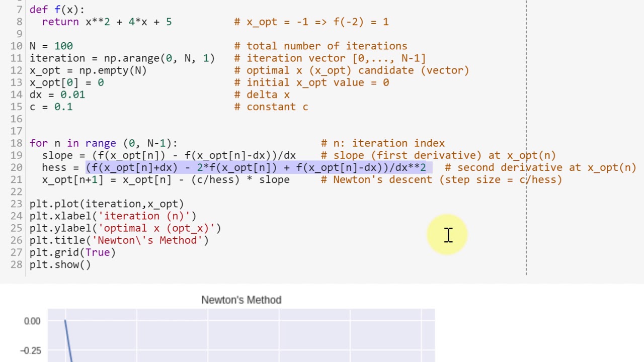This screenshot has height=362, width=644.
Task: Click the 'x_opt[0] = 0' line
Action: tap(66, 82)
